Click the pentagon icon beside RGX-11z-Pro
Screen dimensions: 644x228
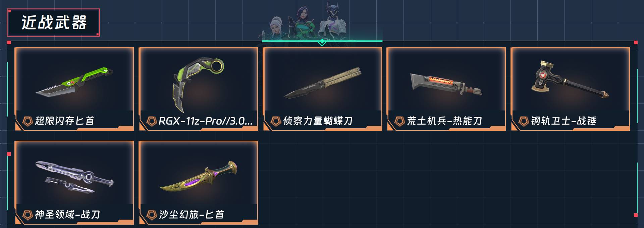pos(151,121)
